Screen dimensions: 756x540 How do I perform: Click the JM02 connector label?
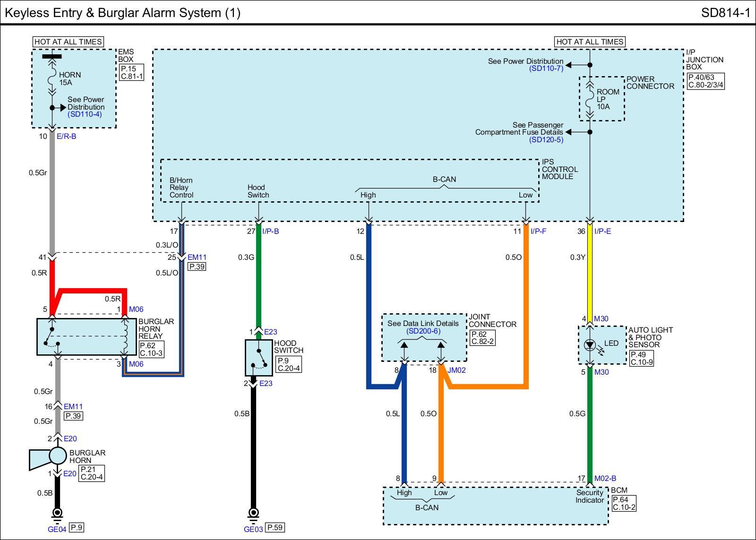point(456,370)
